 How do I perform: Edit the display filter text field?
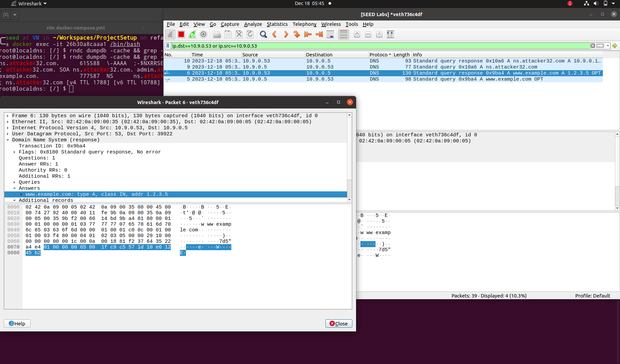380,46
